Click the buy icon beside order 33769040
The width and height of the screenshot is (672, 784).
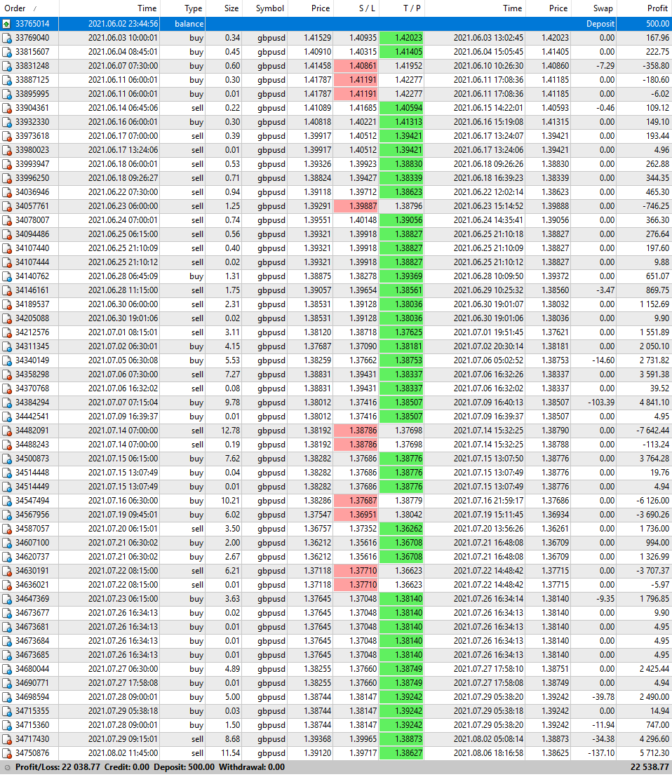point(6,38)
